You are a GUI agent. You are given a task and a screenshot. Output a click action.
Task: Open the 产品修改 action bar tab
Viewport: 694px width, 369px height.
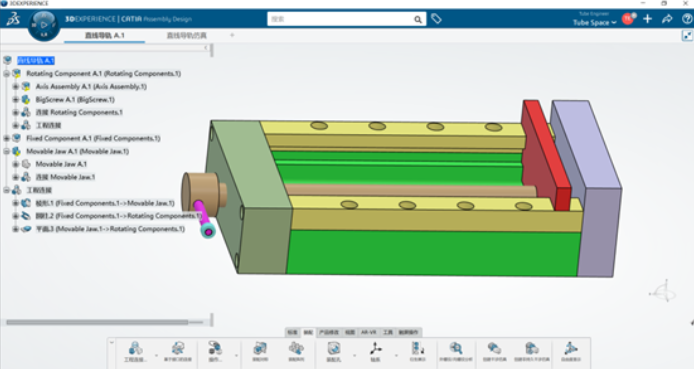[x=329, y=332]
